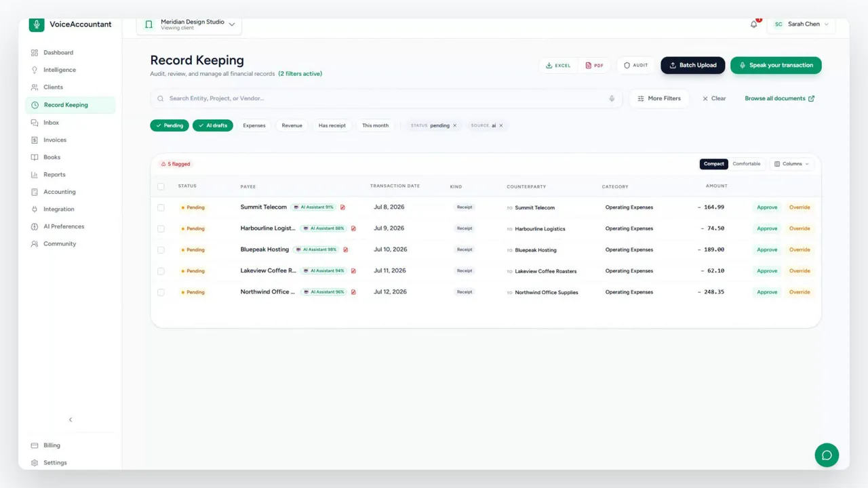Override the Harbourline Logistics transaction
The height and width of the screenshot is (488, 868).
pyautogui.click(x=800, y=228)
